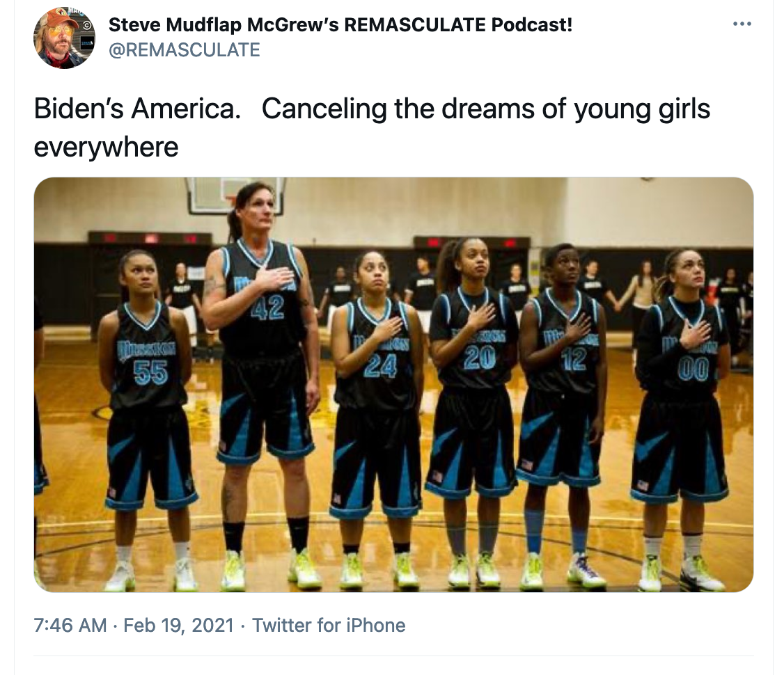Image resolution: width=784 pixels, height=675 pixels.
Task: Click the Feb 19, 2021 date
Action: click(x=178, y=625)
